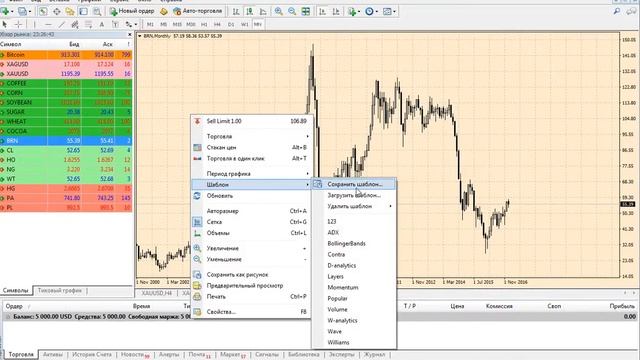The height and width of the screenshot is (360, 640).
Task: Click the Zoom In magnifier toolbar icon
Action: pyautogui.click(x=279, y=11)
